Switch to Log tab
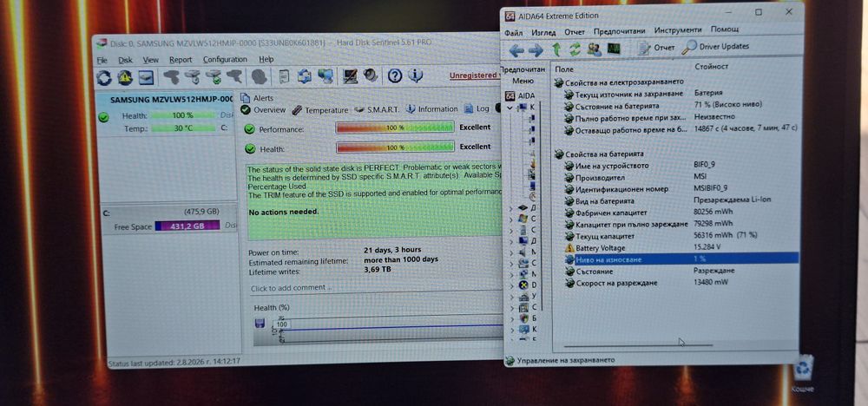The height and width of the screenshot is (406, 868). click(x=477, y=109)
